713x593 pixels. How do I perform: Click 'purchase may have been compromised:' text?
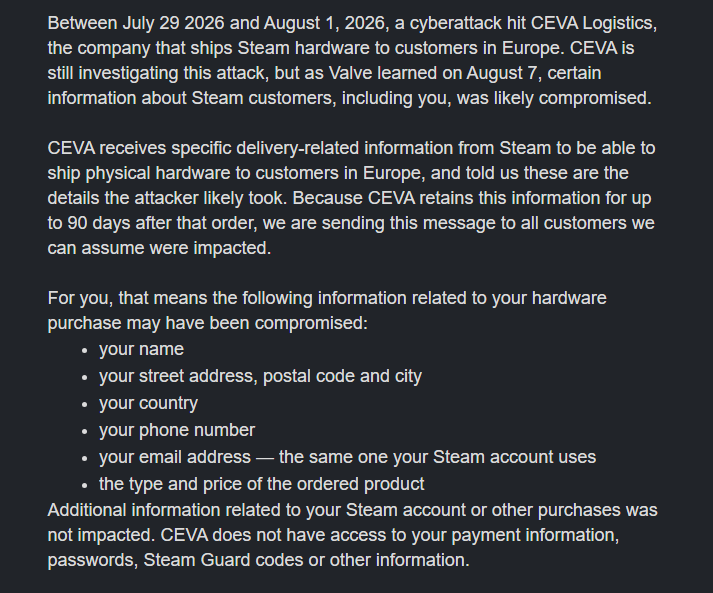point(208,323)
